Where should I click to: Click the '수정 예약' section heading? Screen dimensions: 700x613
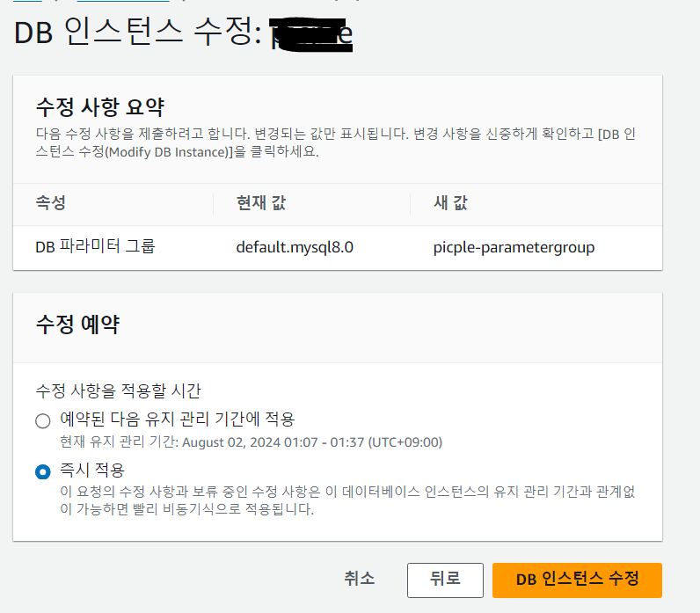pos(77,324)
